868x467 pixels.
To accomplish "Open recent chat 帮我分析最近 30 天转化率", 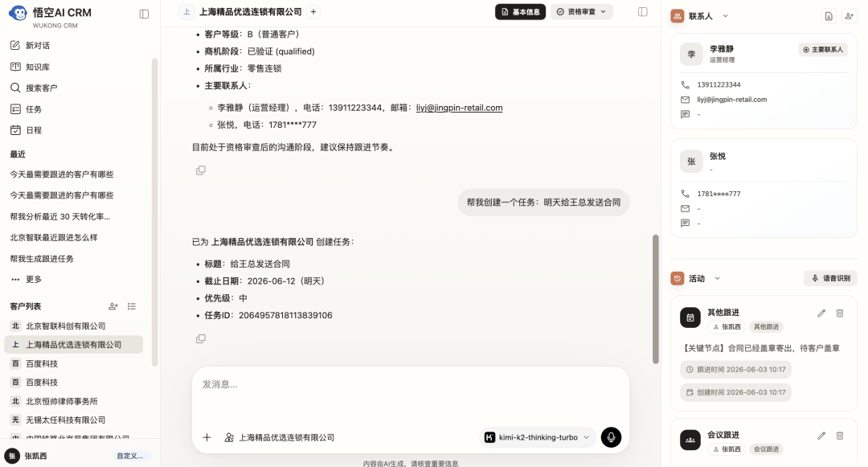I will coord(59,216).
